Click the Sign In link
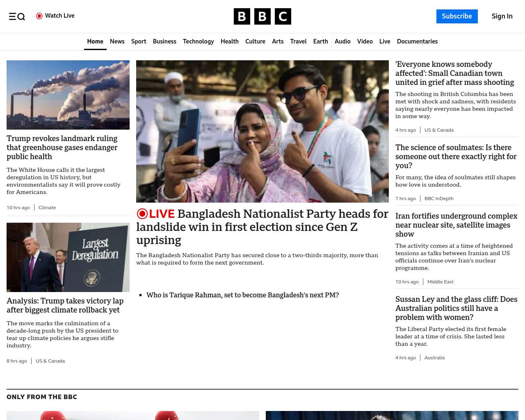The height and width of the screenshot is (420, 525). (x=502, y=16)
